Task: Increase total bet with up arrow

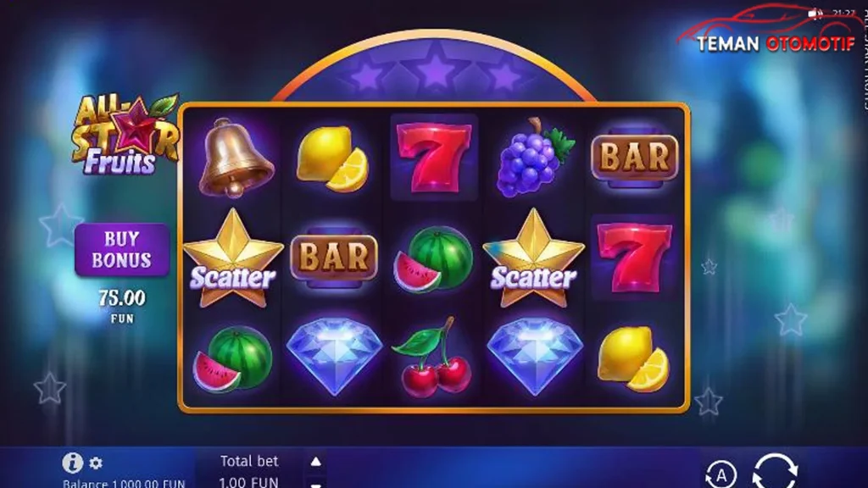Action: coord(315,462)
